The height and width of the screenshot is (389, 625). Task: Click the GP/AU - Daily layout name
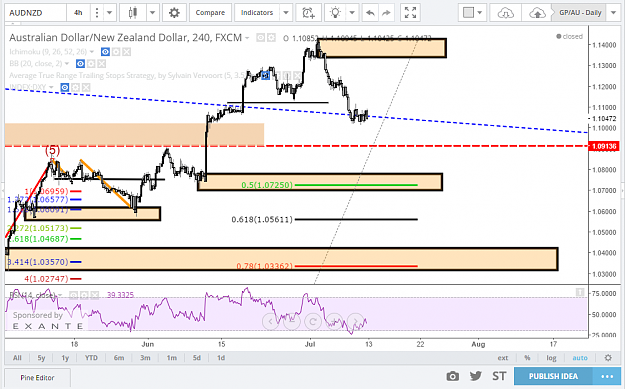[580, 13]
